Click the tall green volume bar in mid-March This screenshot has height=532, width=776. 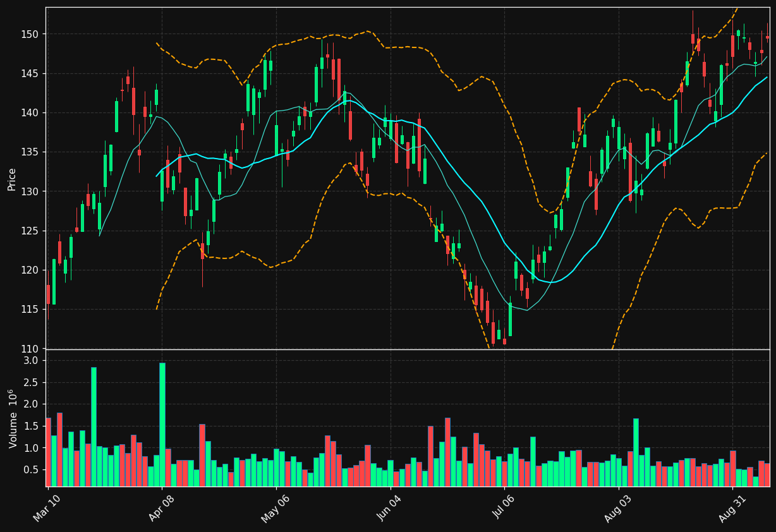tap(94, 427)
